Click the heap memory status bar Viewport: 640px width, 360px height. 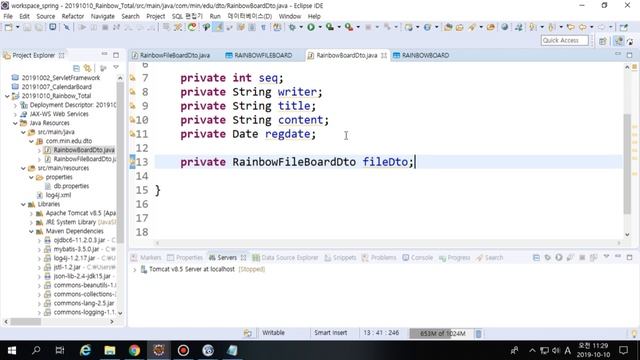441,333
